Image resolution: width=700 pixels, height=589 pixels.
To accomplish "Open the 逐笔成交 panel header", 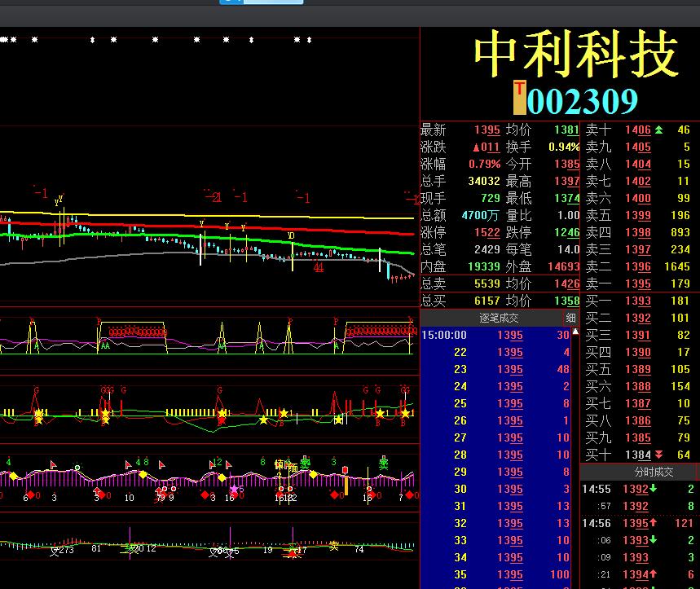I will [x=499, y=318].
